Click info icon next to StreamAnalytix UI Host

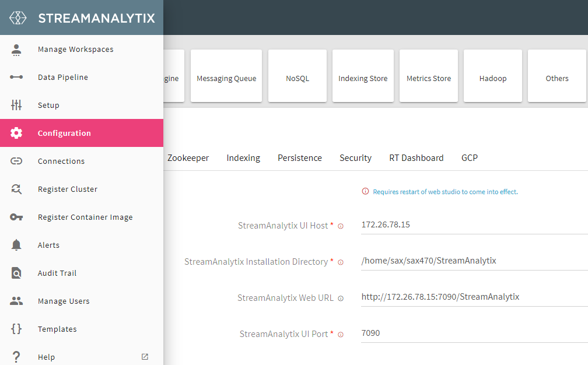341,226
